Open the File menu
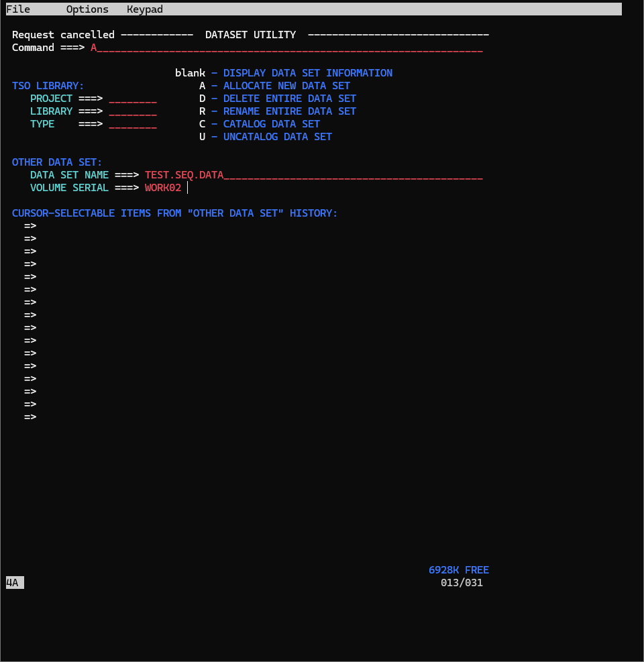The image size is (644, 662). (18, 9)
